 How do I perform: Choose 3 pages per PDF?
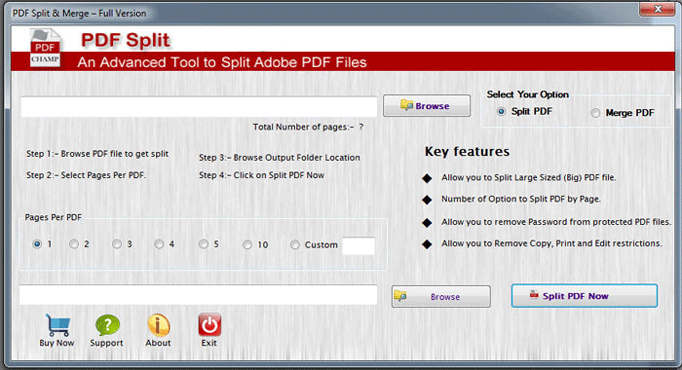pos(117,244)
